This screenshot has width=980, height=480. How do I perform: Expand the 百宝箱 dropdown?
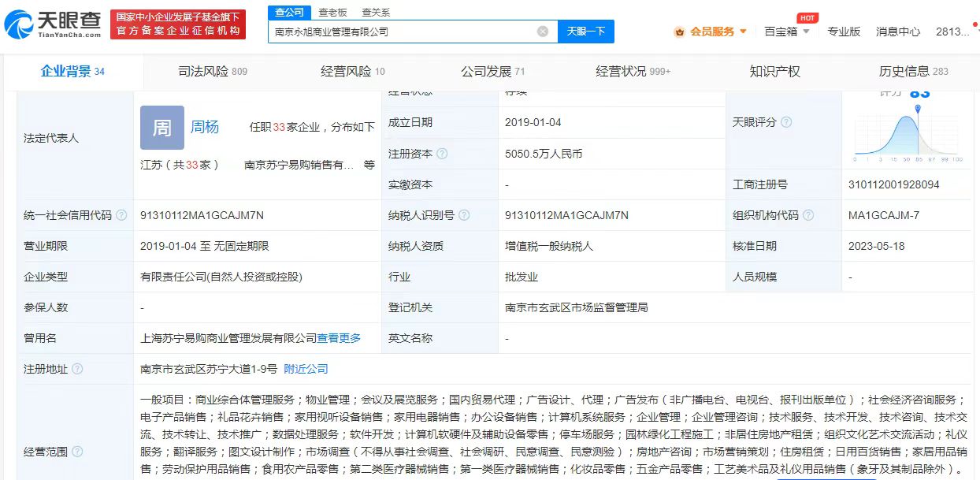pyautogui.click(x=788, y=32)
